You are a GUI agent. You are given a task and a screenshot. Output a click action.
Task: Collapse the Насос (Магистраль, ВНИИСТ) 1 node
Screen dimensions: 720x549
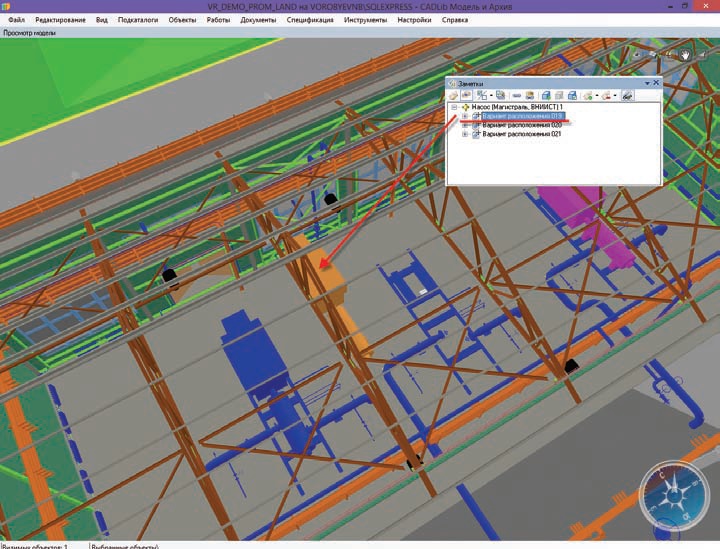[x=454, y=107]
